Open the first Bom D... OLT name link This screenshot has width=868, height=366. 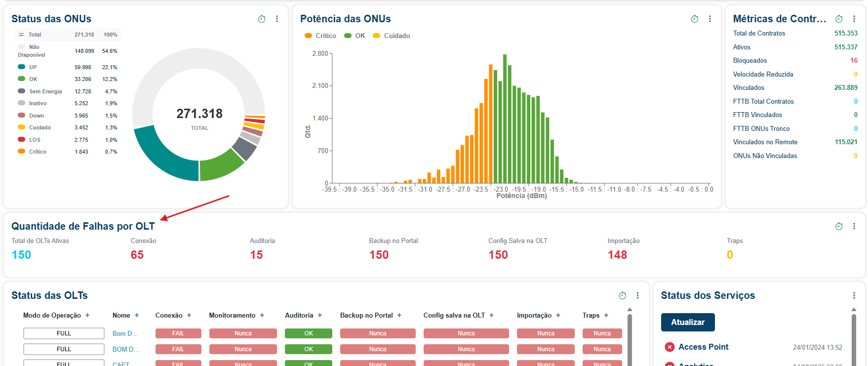(125, 333)
